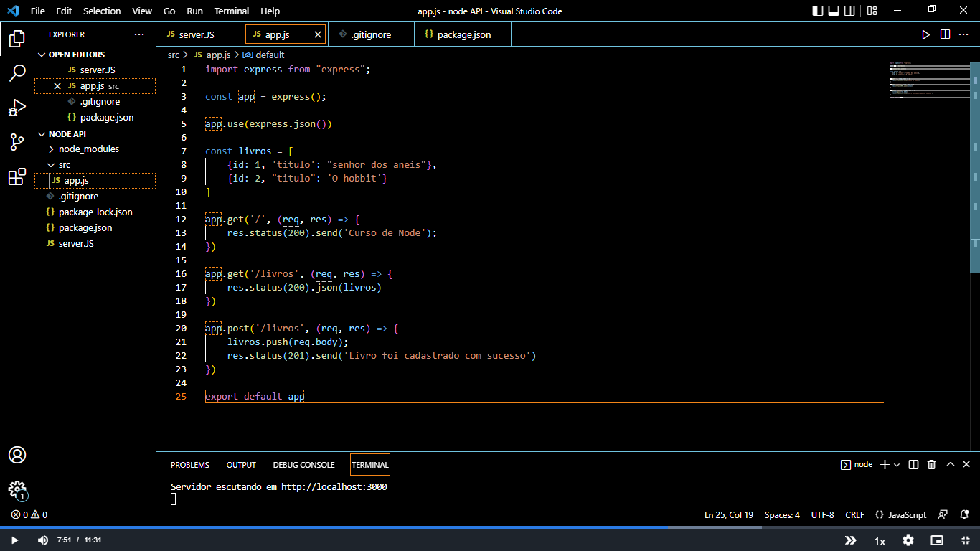Close the terminal panel
Image resolution: width=980 pixels, height=551 pixels.
[966, 464]
